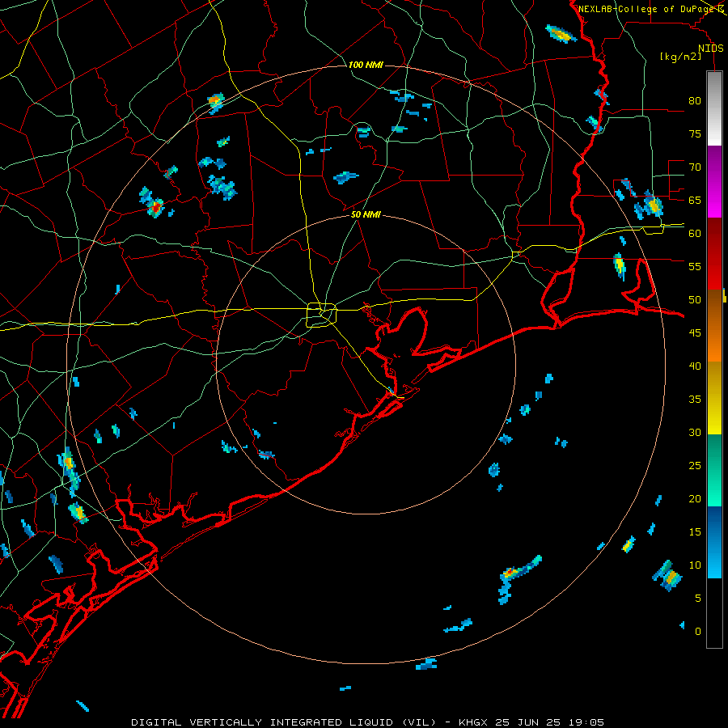Click the "NIDS" label above the legend
The width and height of the screenshot is (728, 728).
(710, 49)
